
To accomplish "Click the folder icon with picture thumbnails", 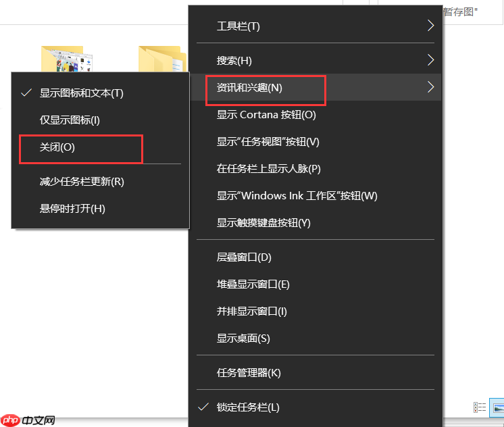I will pyautogui.click(x=67, y=59).
